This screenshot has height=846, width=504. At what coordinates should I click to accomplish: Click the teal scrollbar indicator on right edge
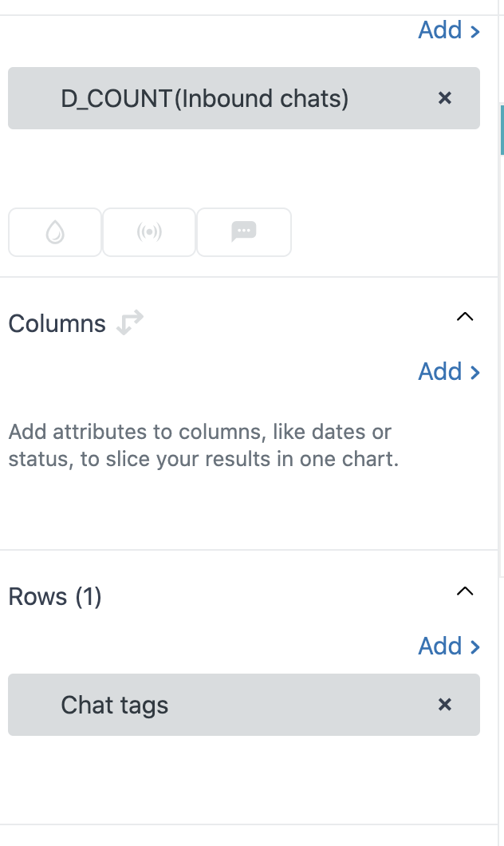click(x=502, y=129)
